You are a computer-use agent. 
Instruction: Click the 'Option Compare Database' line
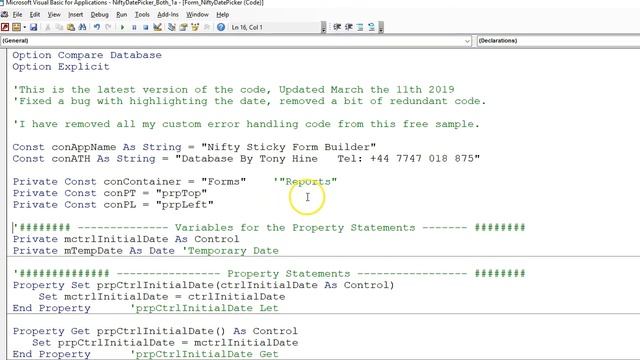(x=87, y=55)
